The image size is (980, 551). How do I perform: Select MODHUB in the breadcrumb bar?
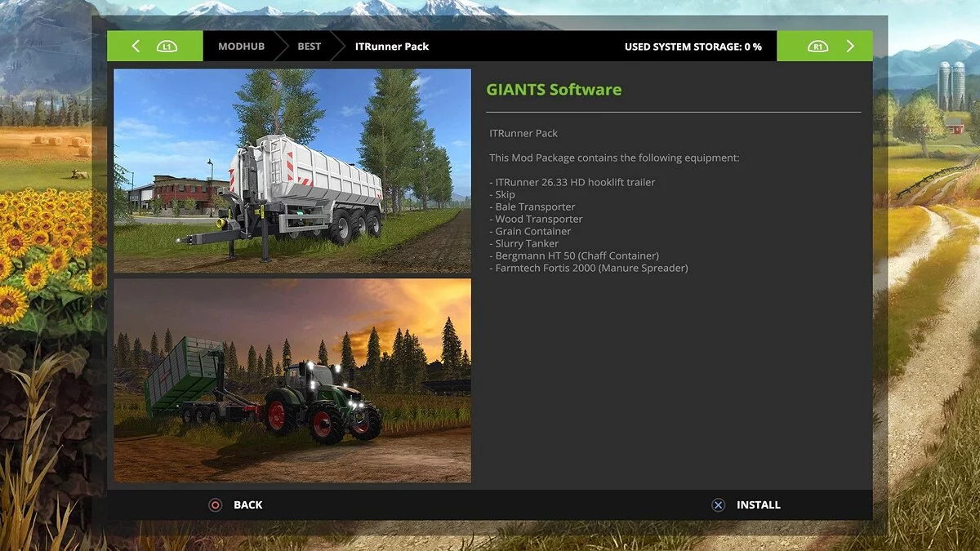(241, 46)
